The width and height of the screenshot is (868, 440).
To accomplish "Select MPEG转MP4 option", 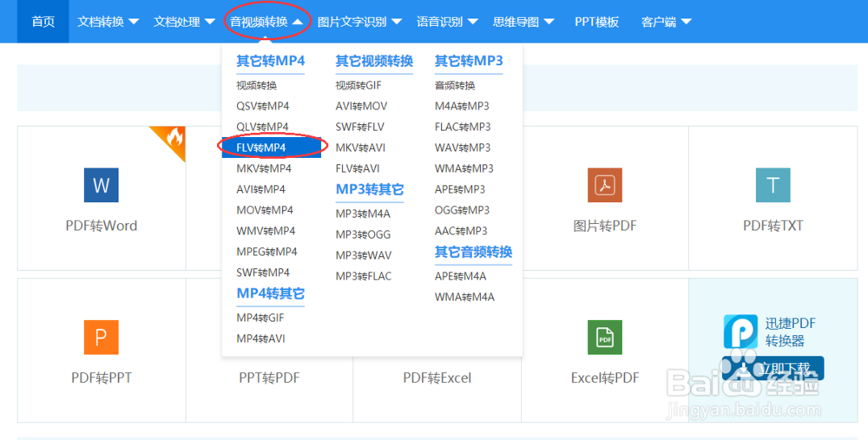I will coord(266,252).
